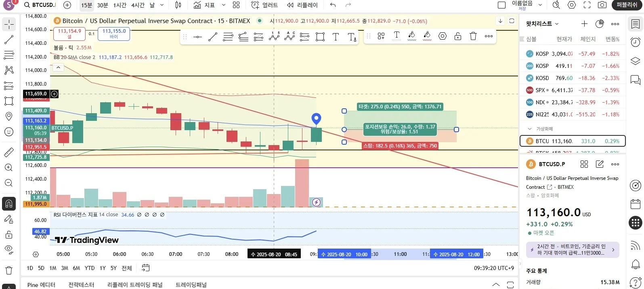
Task: Toggle the auto-fit chart button beside the symbol title
Action: pos(512,21)
